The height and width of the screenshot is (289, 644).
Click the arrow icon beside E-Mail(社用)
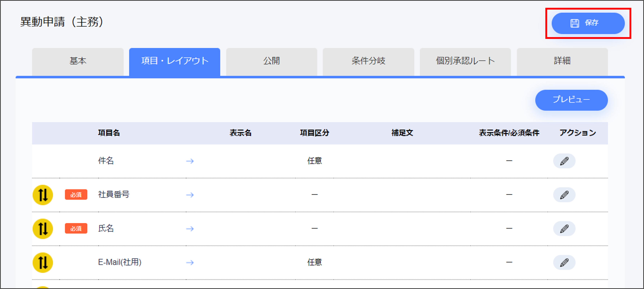click(190, 263)
